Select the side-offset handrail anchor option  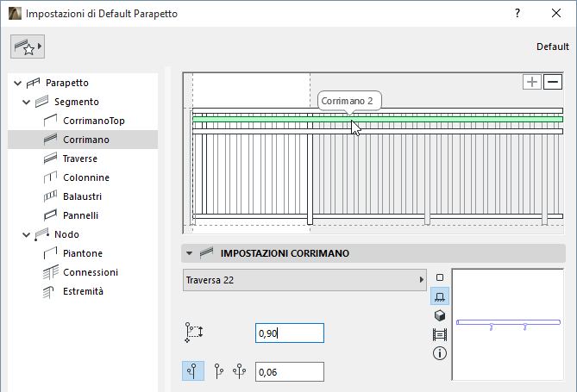pyautogui.click(x=218, y=371)
